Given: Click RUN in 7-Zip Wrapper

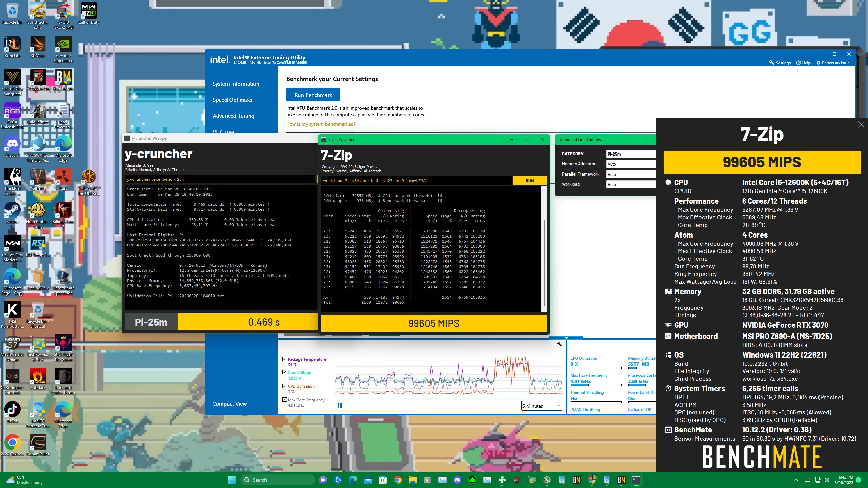Looking at the screenshot, I should (530, 181).
